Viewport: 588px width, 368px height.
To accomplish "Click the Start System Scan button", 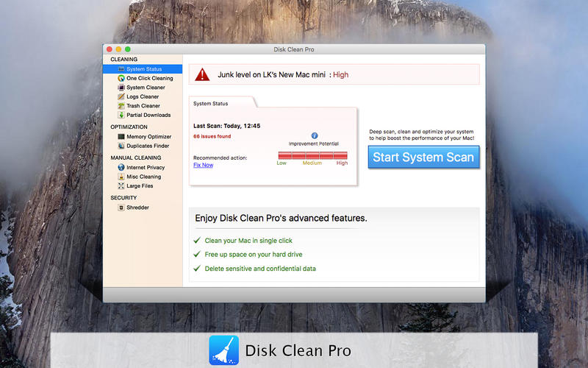I will 423,157.
